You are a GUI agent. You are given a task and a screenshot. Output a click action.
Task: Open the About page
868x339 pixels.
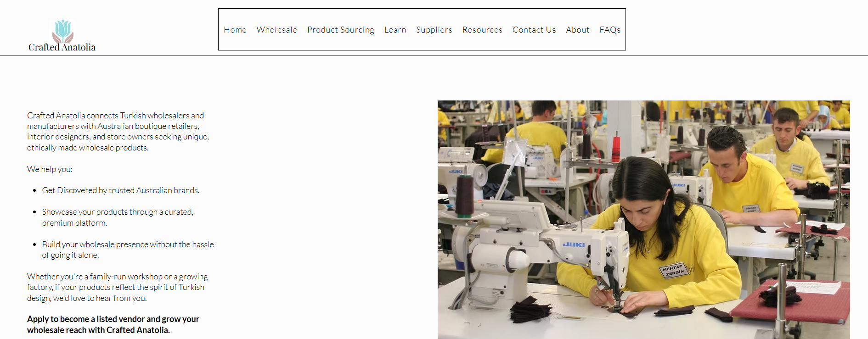[577, 30]
